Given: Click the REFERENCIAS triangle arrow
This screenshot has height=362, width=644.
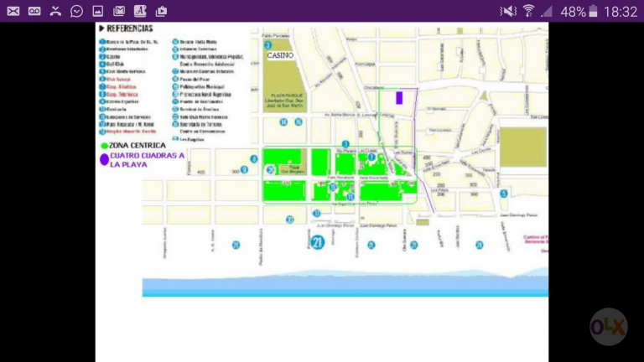Looking at the screenshot, I should tap(101, 28).
